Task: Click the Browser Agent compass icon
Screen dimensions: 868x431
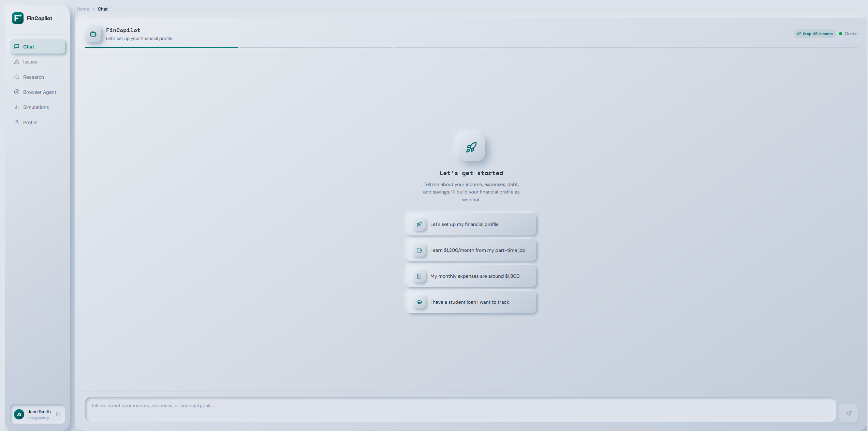Action: point(17,92)
